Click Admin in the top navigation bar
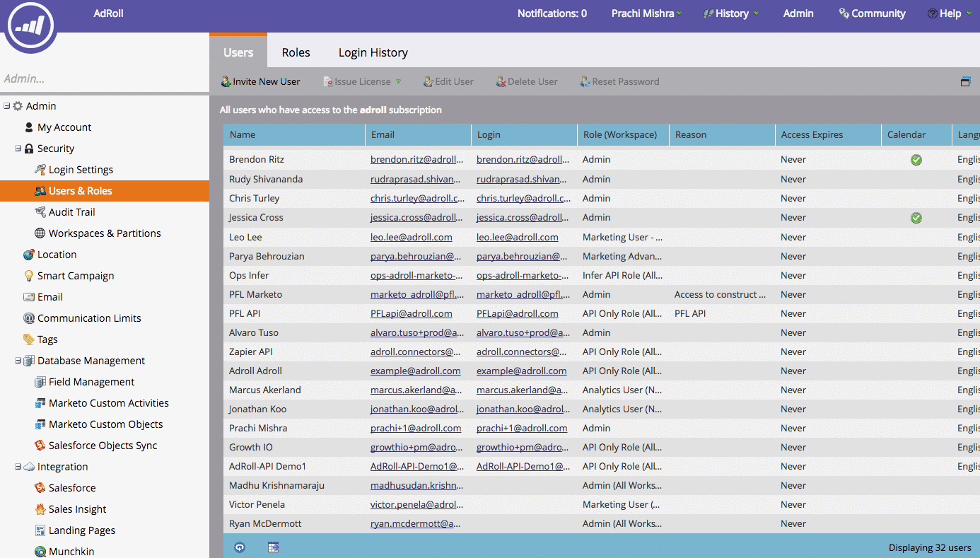The height and width of the screenshot is (558, 980). (x=798, y=13)
